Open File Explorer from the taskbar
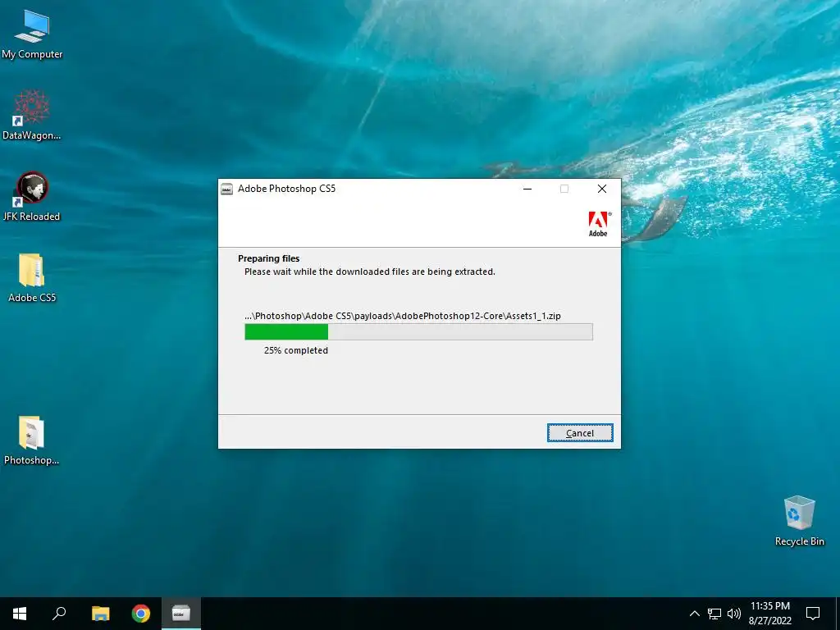 point(100,614)
